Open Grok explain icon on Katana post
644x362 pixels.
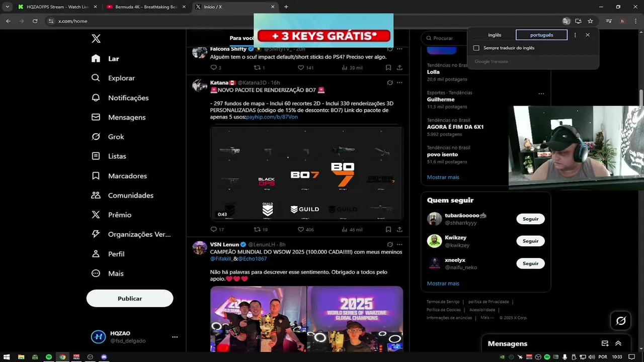390,82
